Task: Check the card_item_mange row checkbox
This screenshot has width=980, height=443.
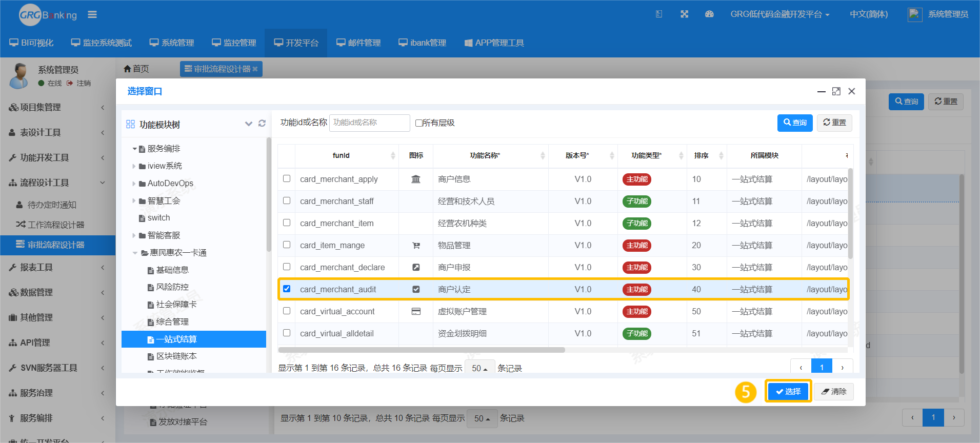Action: (x=287, y=245)
